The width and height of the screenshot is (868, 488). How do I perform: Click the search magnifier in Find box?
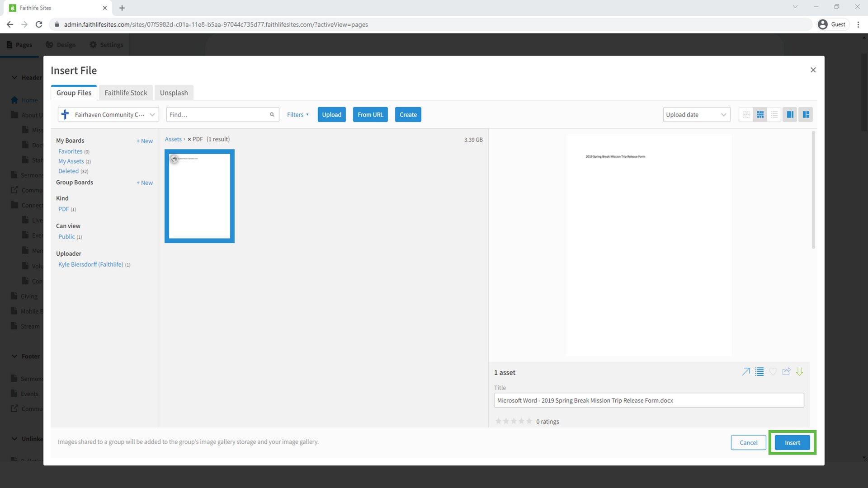click(x=272, y=115)
